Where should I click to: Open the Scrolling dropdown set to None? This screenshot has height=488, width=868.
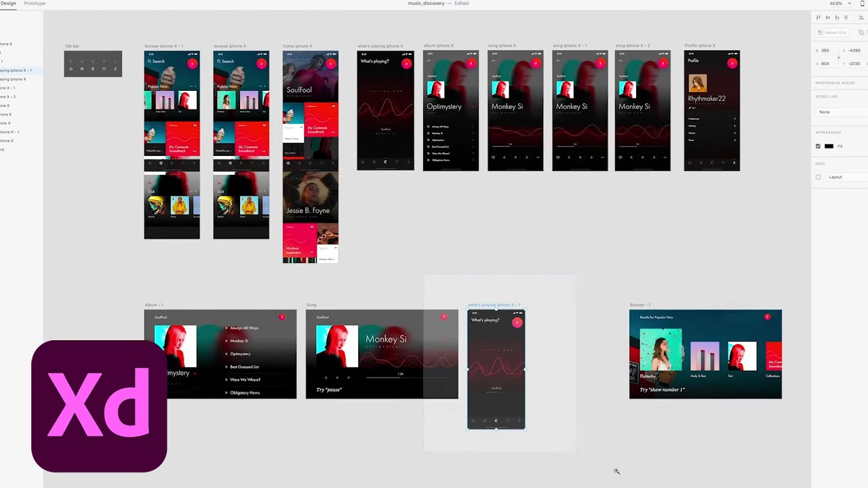pos(842,112)
